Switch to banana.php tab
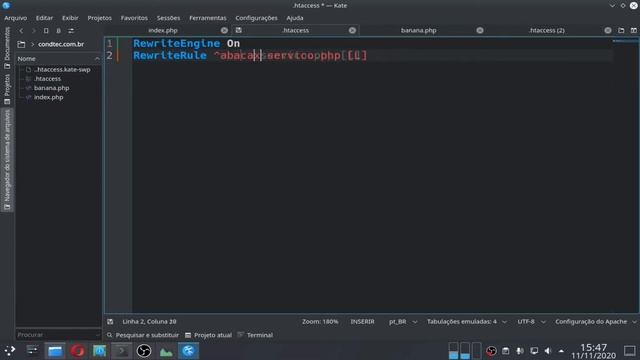Screen dimensions: 640x360 tap(418, 30)
